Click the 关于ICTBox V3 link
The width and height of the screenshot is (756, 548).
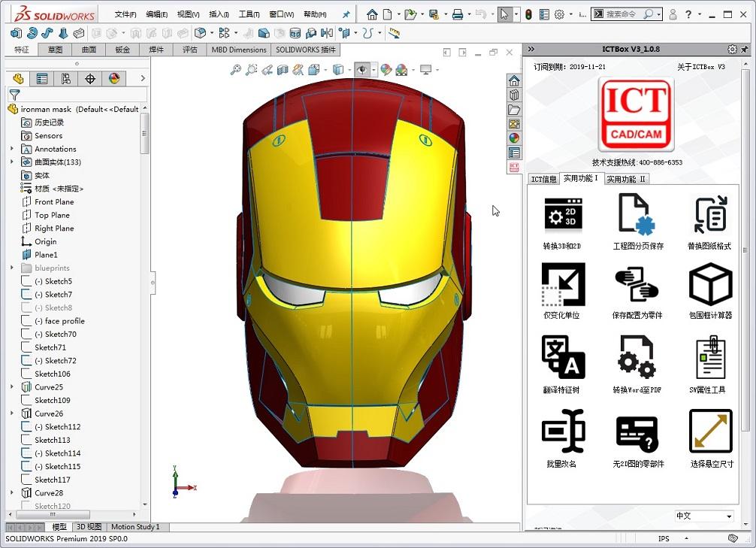point(700,67)
